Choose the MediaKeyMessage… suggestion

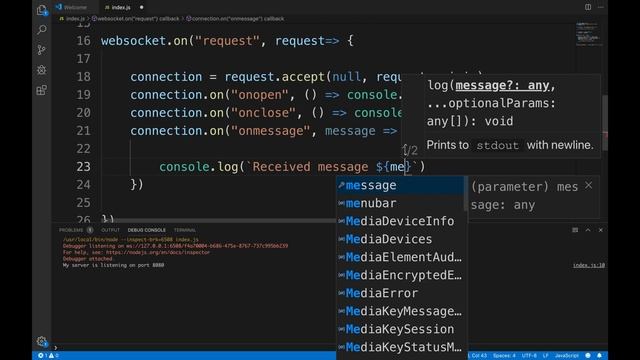[x=400, y=311]
